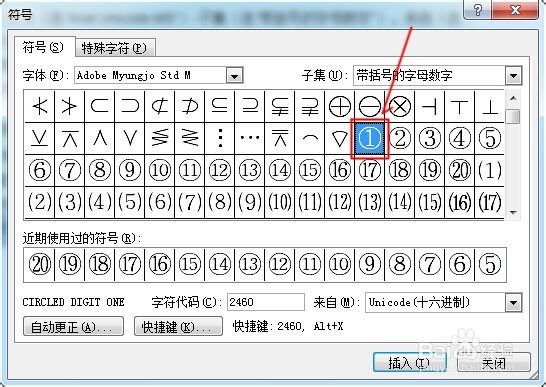Choose the left tack symbol ⊣

pyautogui.click(x=429, y=106)
